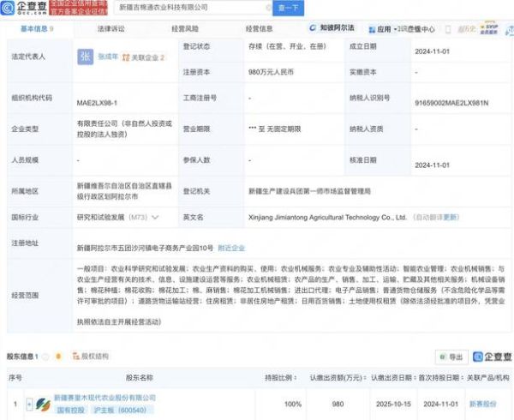
Task: Click the 查一下 search button
Action: coord(288,9)
